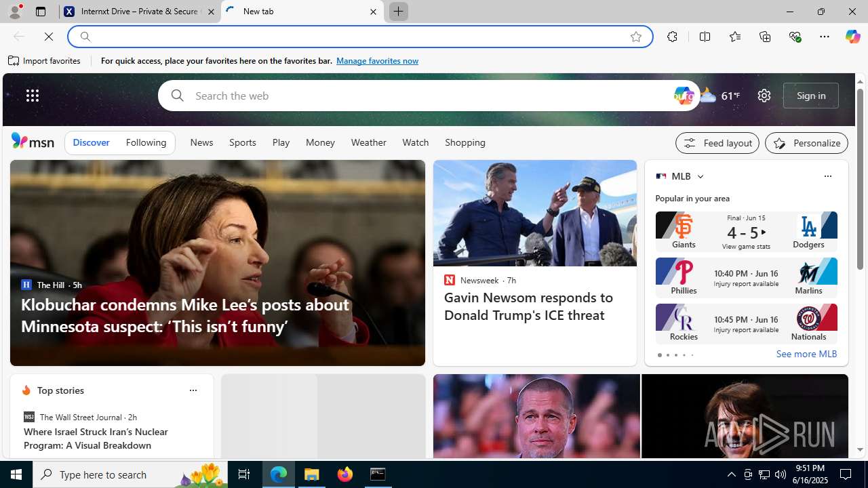The height and width of the screenshot is (488, 868).
Task: Add this page to favorites star
Action: (635, 37)
